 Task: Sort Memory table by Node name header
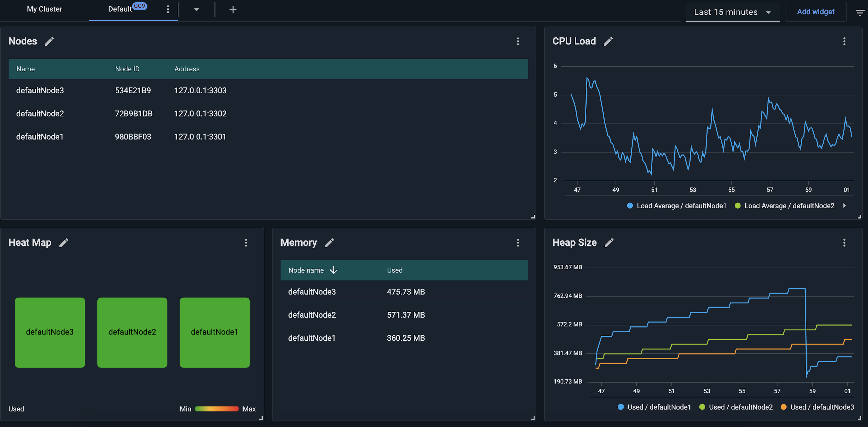pos(306,270)
